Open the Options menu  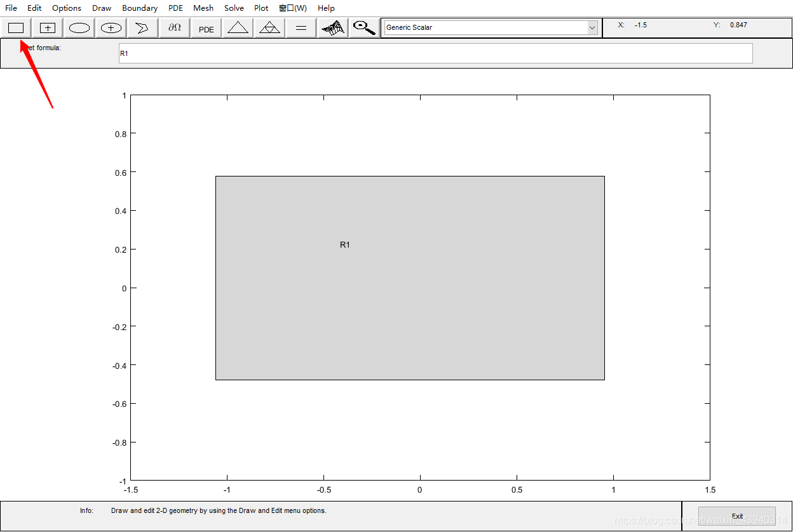coord(67,8)
